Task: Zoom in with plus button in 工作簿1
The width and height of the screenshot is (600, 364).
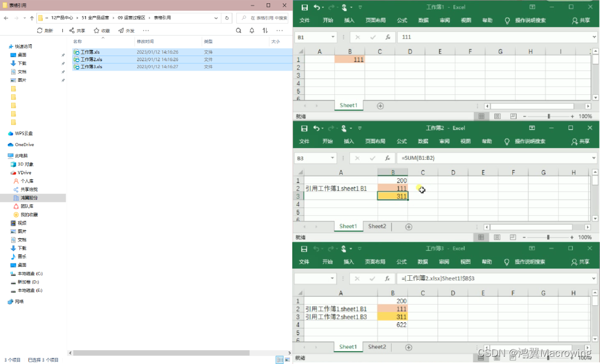Action: click(x=572, y=116)
